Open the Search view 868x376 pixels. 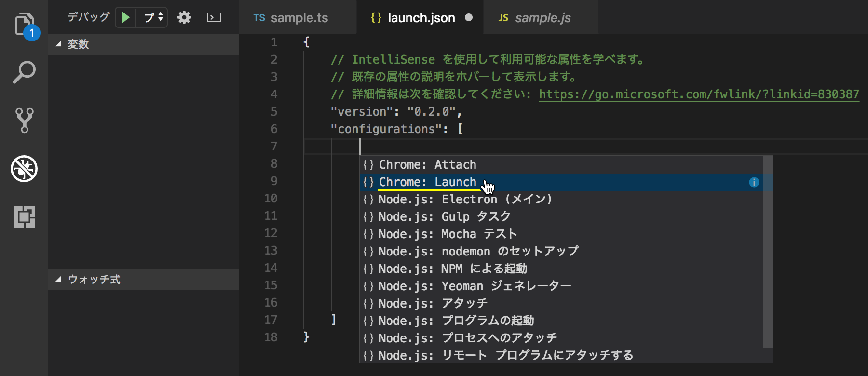pyautogui.click(x=24, y=72)
